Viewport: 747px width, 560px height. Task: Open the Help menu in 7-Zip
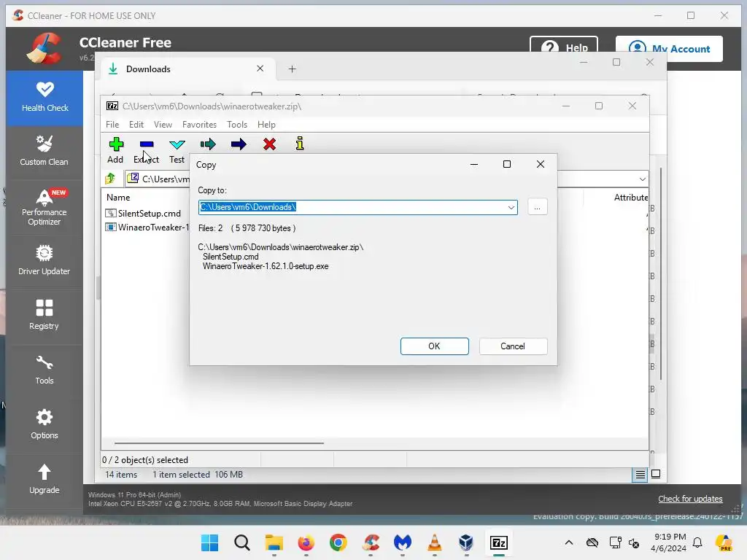[266, 124]
